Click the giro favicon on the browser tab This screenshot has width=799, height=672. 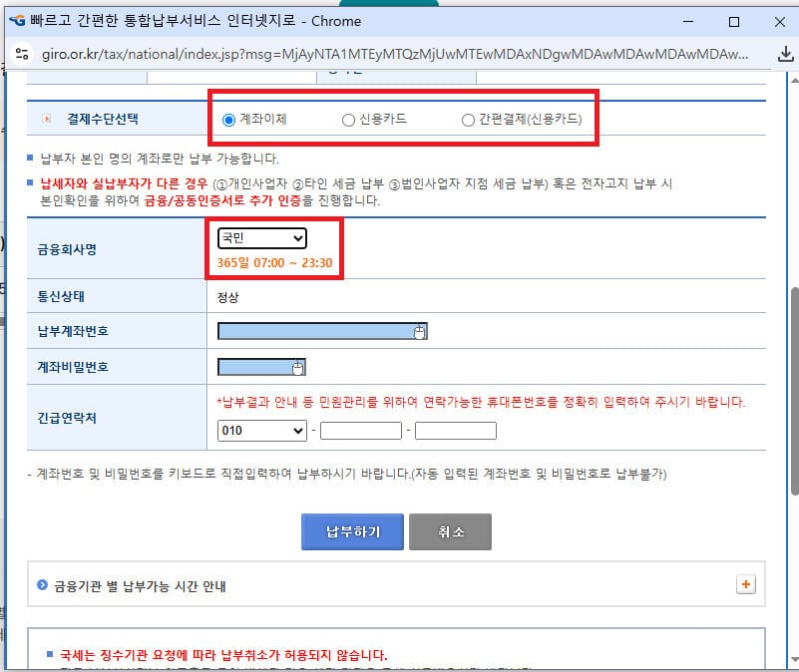18,21
